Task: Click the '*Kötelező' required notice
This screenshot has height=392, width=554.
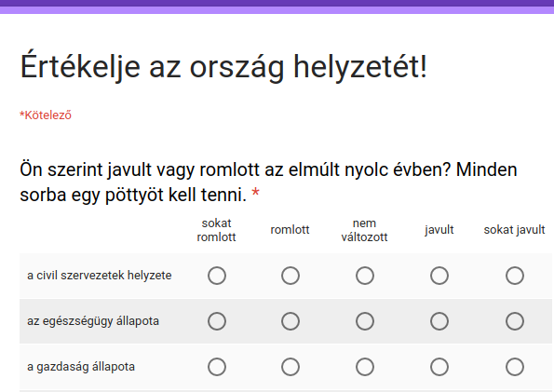Action: coord(46,115)
